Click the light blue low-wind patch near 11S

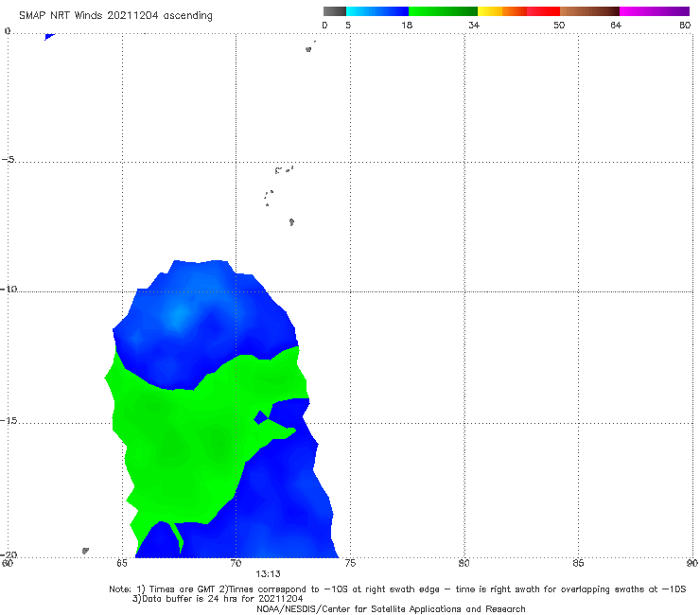[x=179, y=316]
